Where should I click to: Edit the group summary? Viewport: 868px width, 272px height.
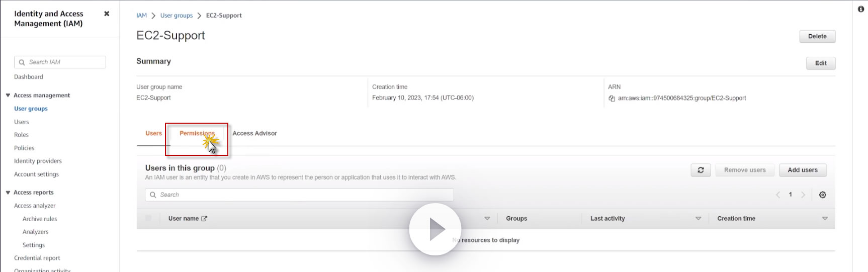pyautogui.click(x=821, y=63)
